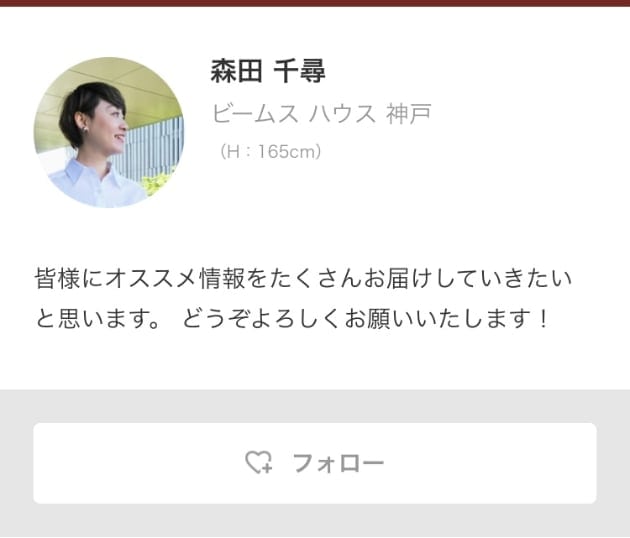Click the bio line starting with 皆様にオススメ情報

pyautogui.click(x=303, y=278)
